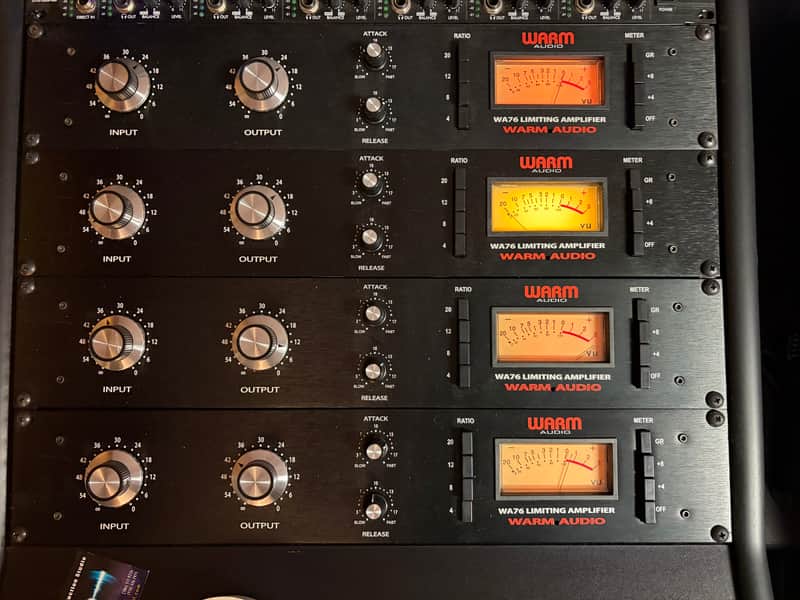Set meter to GR on the top WA76
The image size is (800, 600).
click(x=637, y=54)
